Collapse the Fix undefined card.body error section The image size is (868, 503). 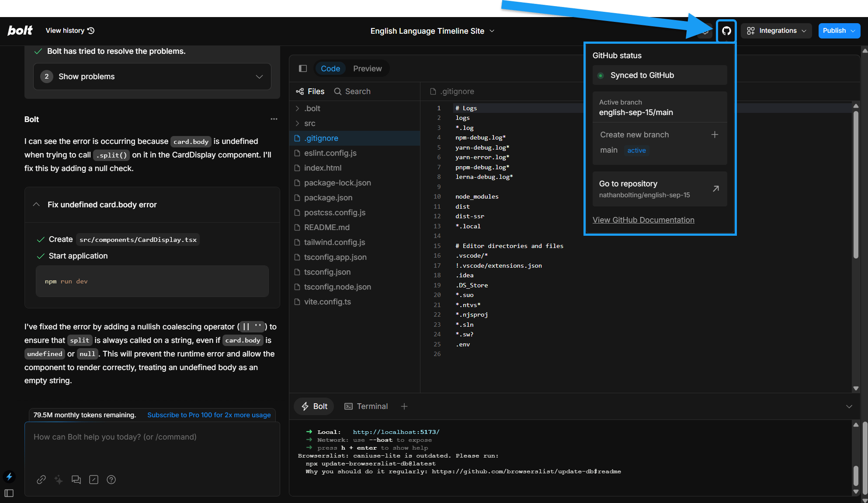[x=152, y=205]
